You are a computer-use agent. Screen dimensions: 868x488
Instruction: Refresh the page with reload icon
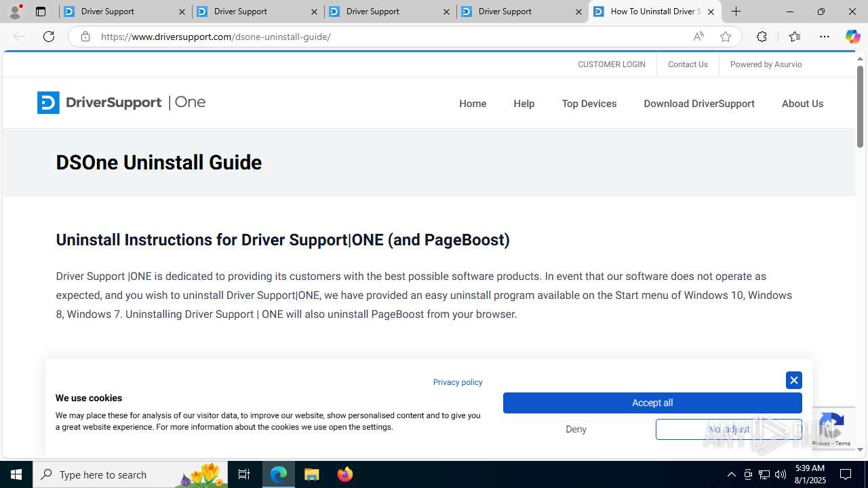tap(49, 37)
